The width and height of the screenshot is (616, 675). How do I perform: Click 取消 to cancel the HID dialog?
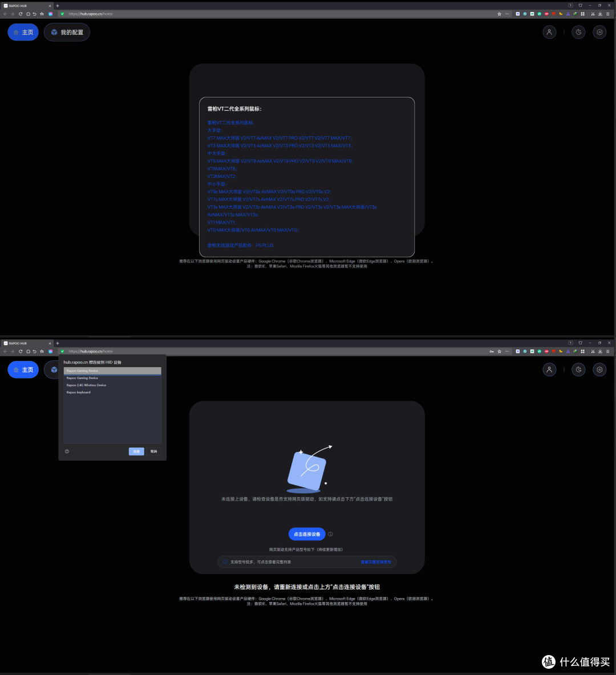click(x=154, y=451)
